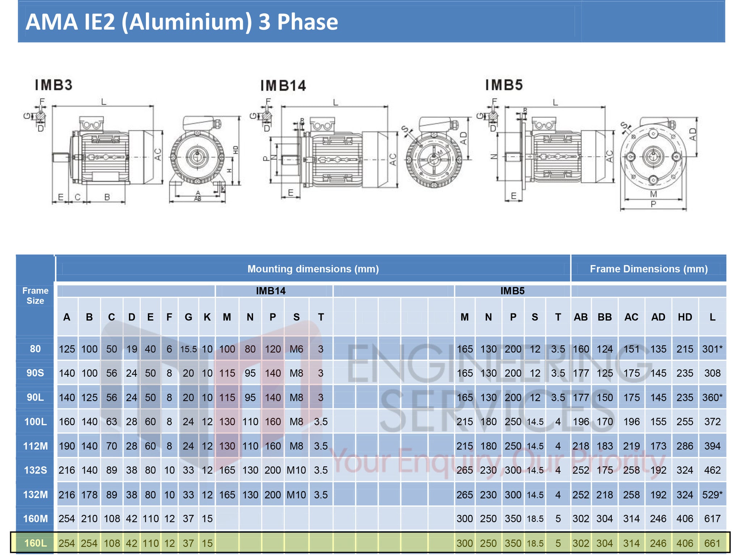Image resolution: width=741 pixels, height=560 pixels.
Task: Click the AB column heading
Action: pyautogui.click(x=581, y=317)
